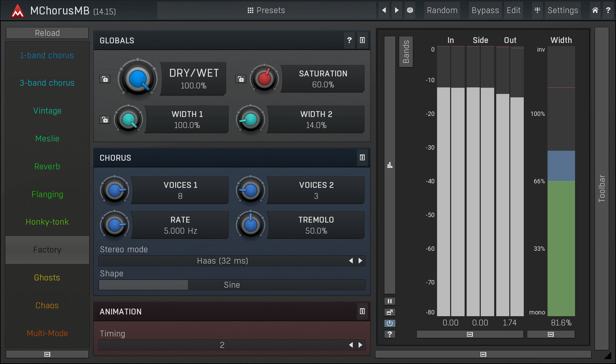616x364 pixels.
Task: Select the Vintage preset
Action: click(47, 111)
